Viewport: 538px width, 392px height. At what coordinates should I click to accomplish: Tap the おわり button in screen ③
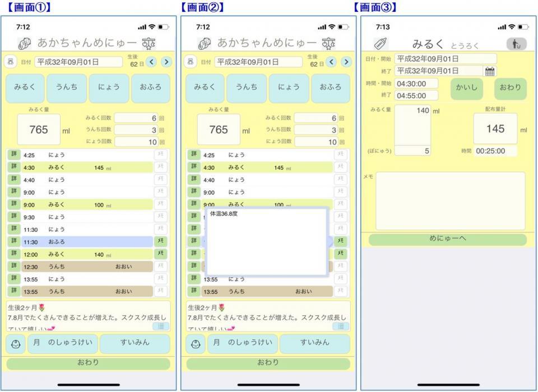point(510,88)
